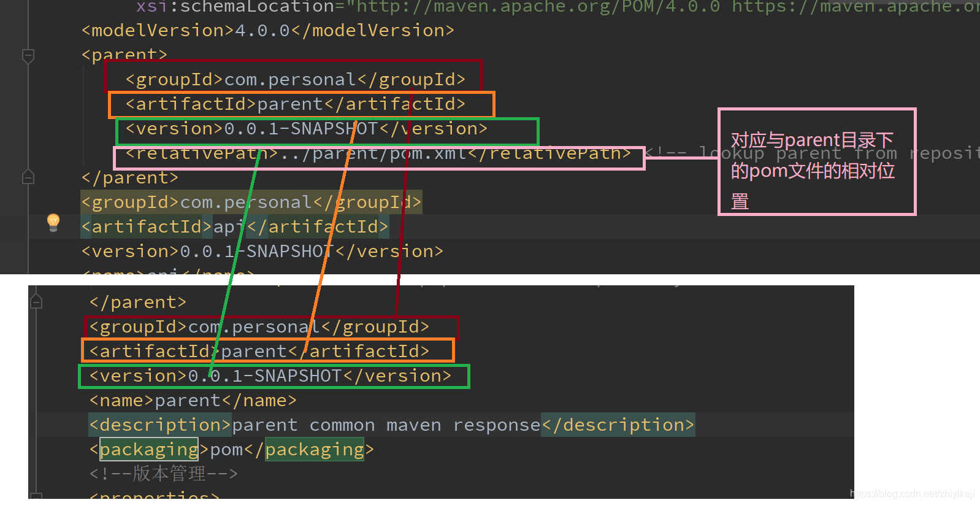Click the groupId com.personal line in lower editor
The width and height of the screenshot is (980, 505).
pyautogui.click(x=259, y=327)
